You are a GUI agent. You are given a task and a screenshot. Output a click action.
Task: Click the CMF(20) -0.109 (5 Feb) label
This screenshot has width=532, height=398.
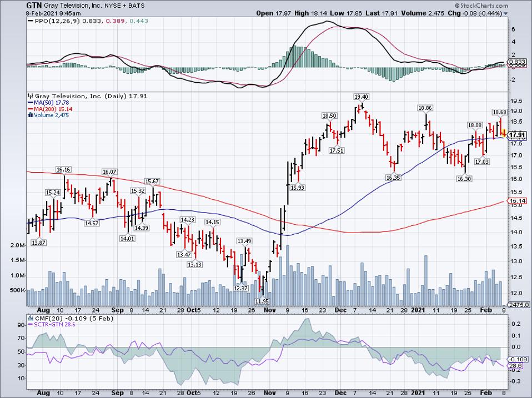point(74,319)
